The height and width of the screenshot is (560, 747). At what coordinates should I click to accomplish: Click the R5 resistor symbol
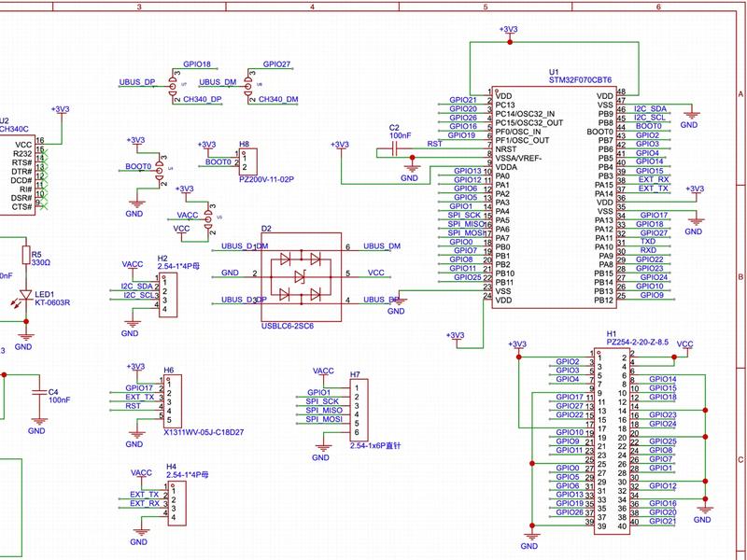tap(26, 255)
